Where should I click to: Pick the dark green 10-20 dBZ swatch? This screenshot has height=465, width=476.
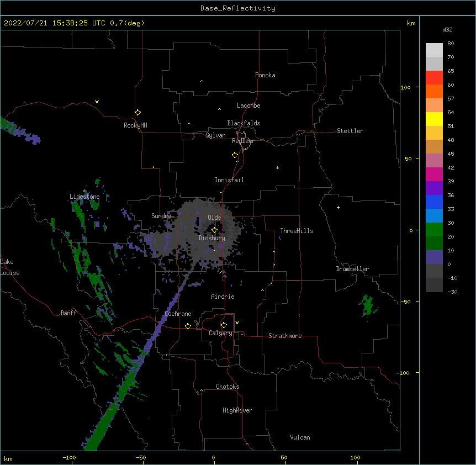(434, 244)
